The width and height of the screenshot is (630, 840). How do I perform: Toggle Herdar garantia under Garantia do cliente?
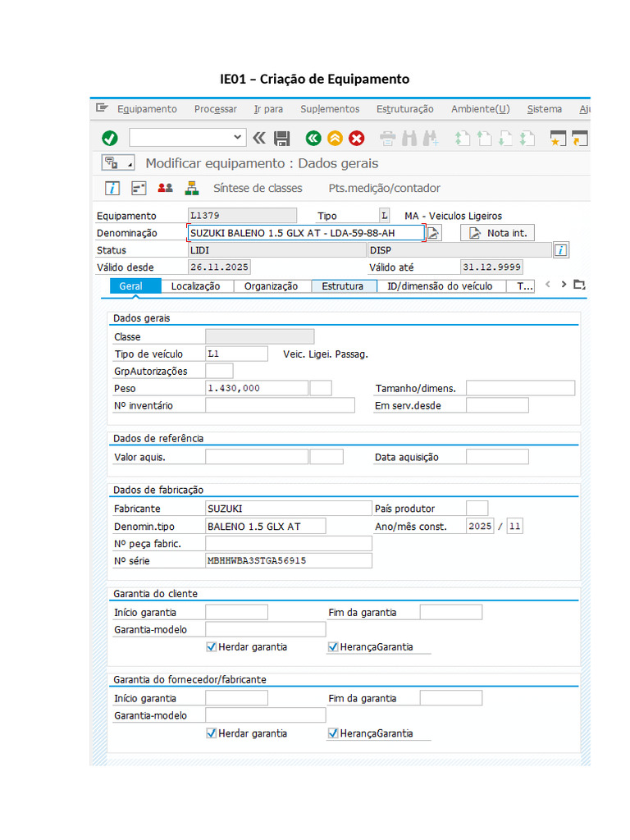point(212,646)
